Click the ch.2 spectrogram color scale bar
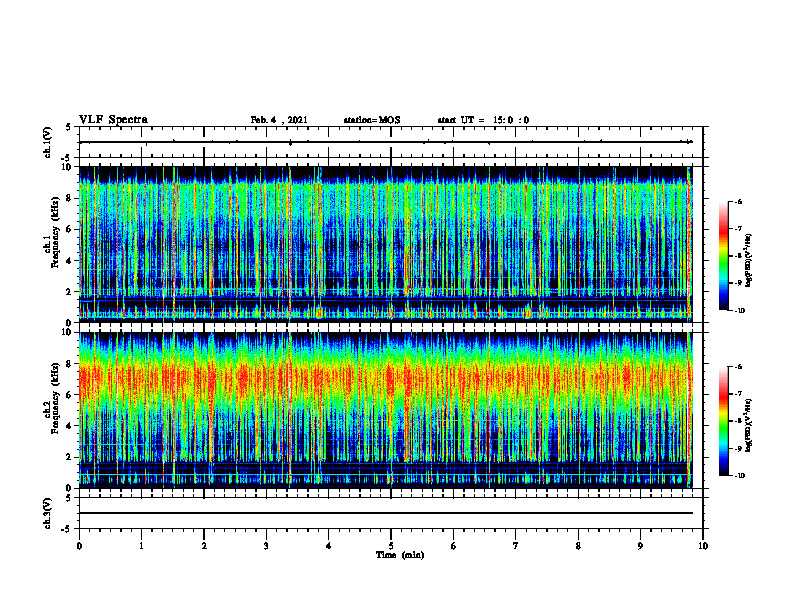This screenshot has height=612, width=792. click(724, 421)
